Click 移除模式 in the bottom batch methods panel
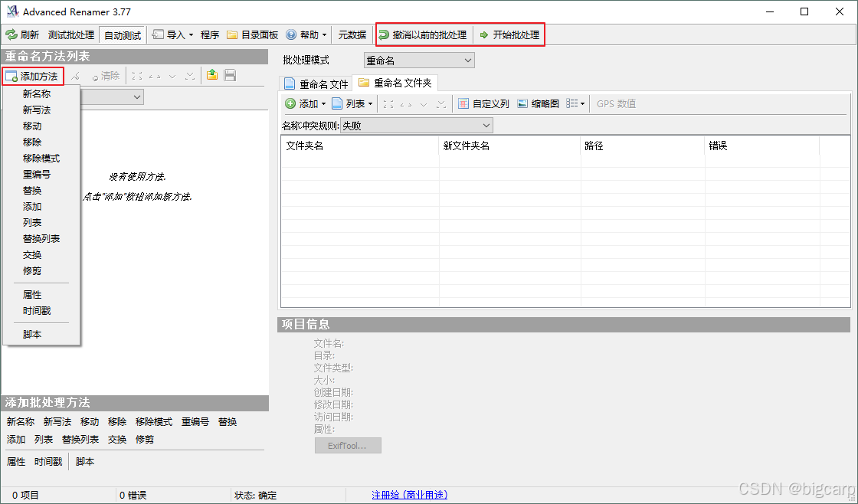858x504 pixels. pos(154,422)
